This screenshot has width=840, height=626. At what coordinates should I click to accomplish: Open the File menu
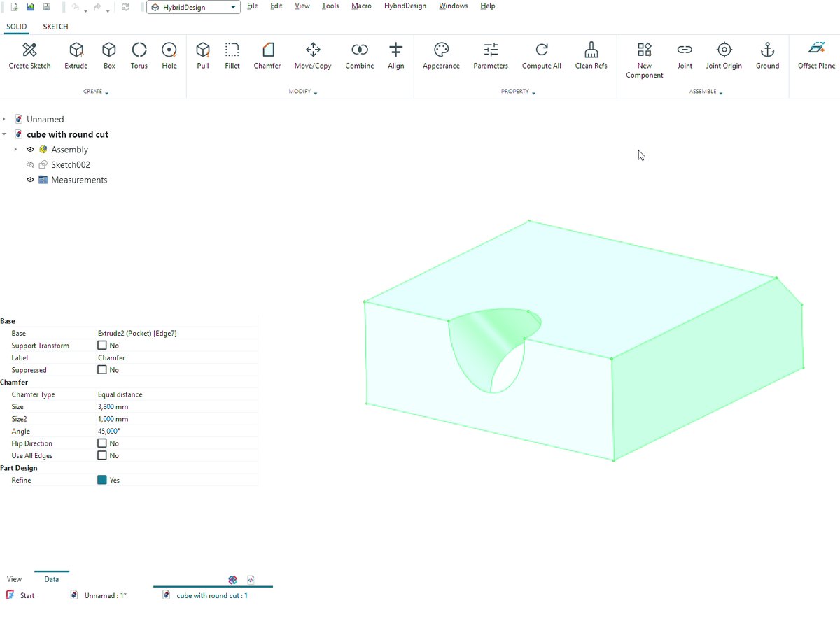[x=253, y=6]
